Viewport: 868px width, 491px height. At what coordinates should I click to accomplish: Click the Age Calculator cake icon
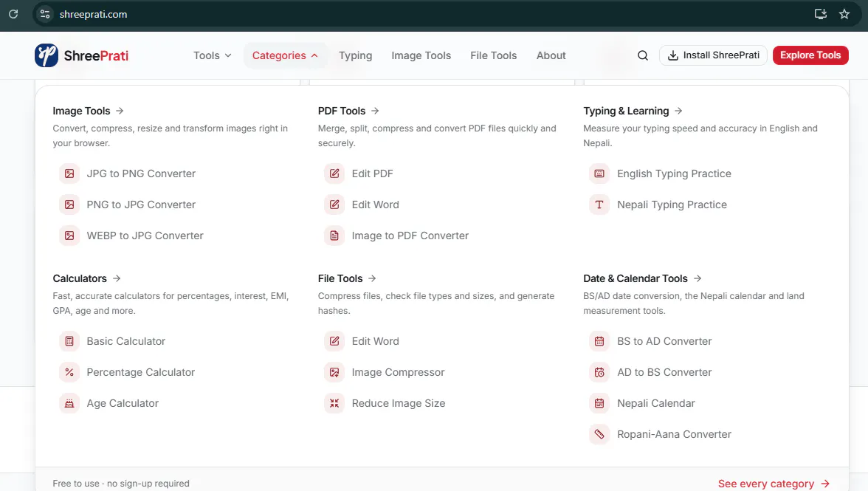[x=69, y=404]
